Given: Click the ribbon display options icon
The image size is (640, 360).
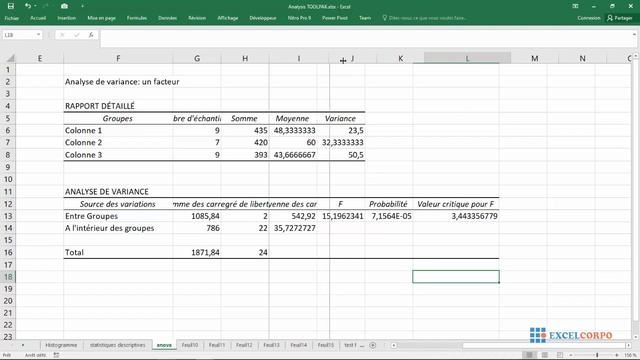Looking at the screenshot, I should click(575, 6).
